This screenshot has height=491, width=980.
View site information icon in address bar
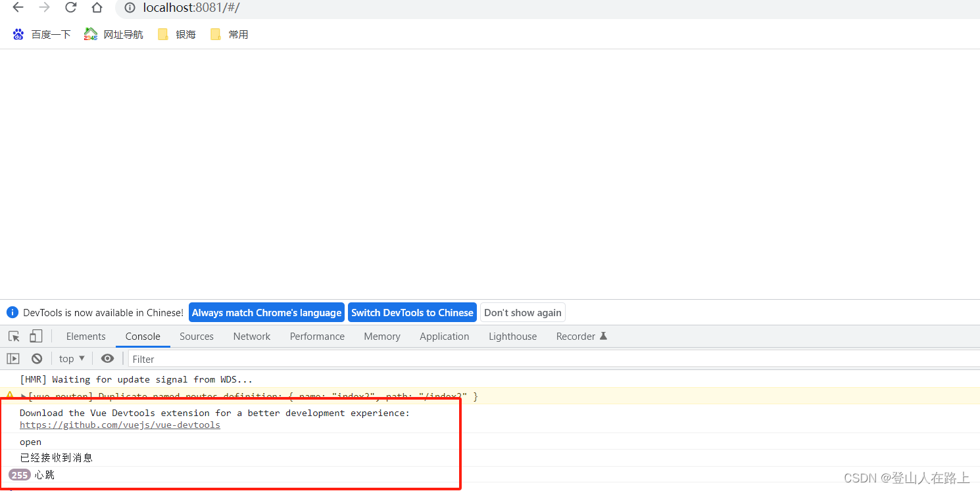(130, 8)
